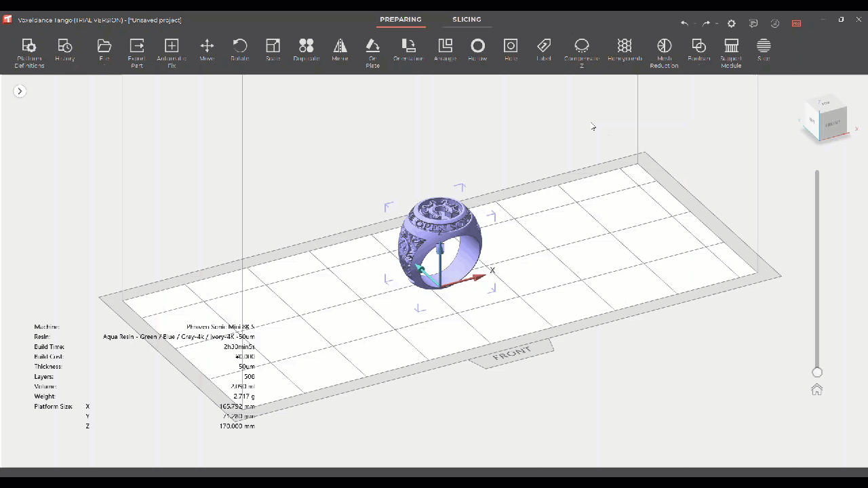Viewport: 868px width, 488px height.
Task: Switch to the PREPARING tab
Action: coord(400,20)
